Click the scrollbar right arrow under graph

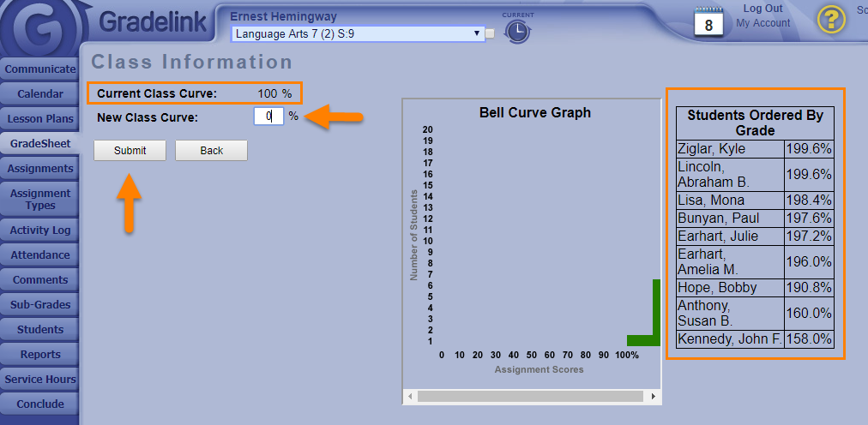coord(654,397)
